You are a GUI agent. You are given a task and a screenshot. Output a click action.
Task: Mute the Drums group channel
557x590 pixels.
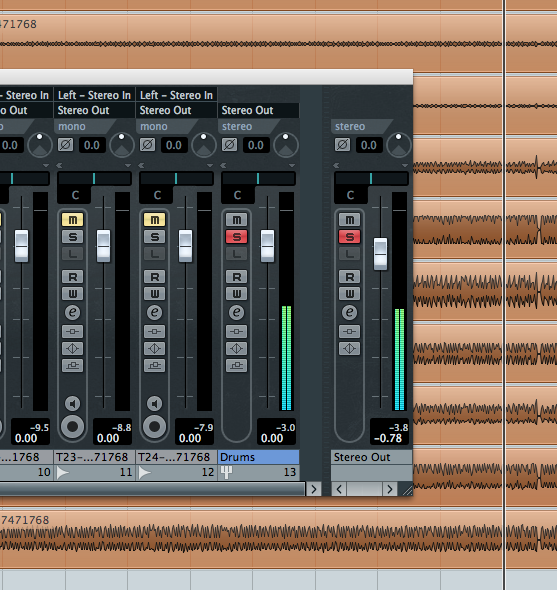(x=237, y=220)
